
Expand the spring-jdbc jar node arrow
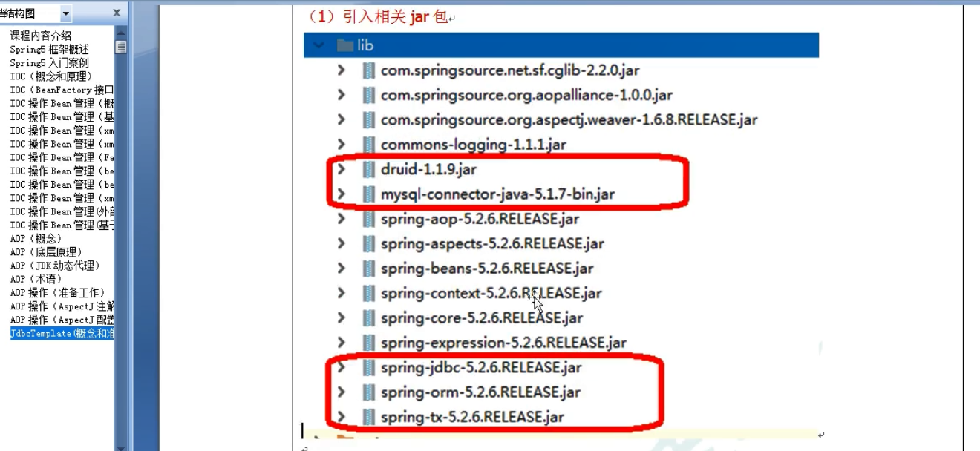click(342, 367)
